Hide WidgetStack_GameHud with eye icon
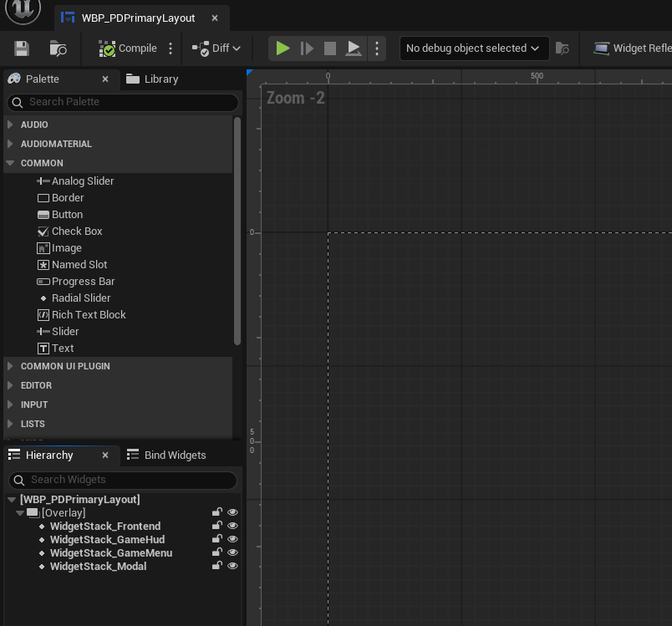This screenshot has height=626, width=672. click(232, 539)
